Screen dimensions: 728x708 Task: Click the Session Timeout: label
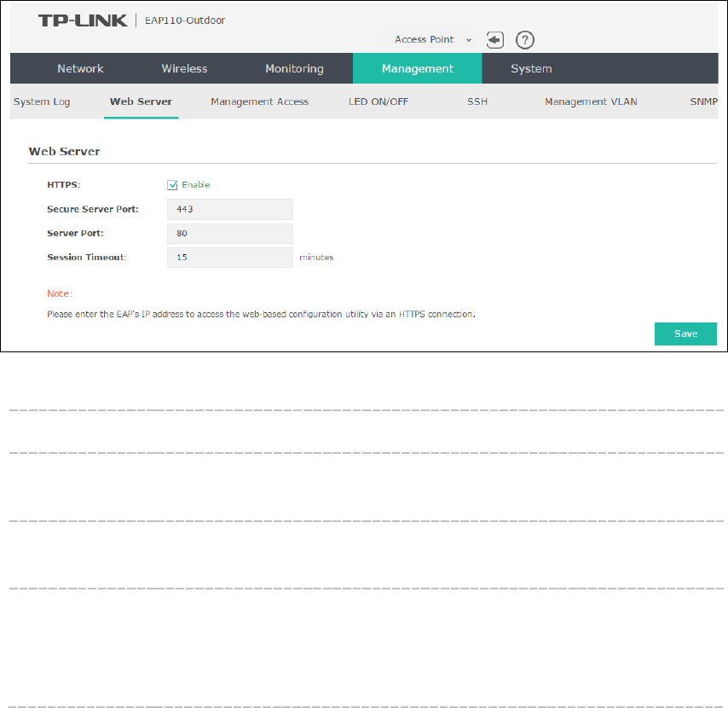86,258
